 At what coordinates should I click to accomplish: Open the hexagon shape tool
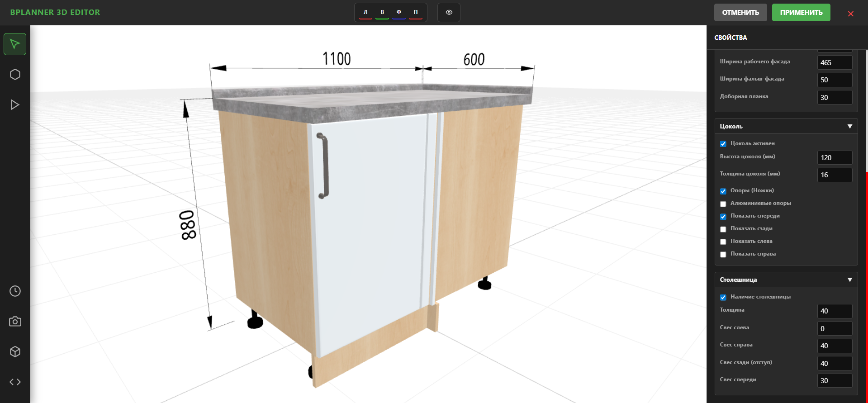[x=15, y=74]
